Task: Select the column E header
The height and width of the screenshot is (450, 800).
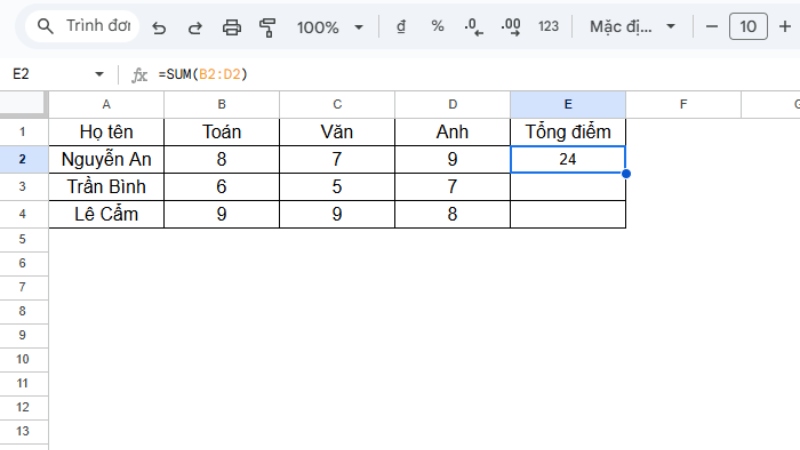Action: pos(568,104)
